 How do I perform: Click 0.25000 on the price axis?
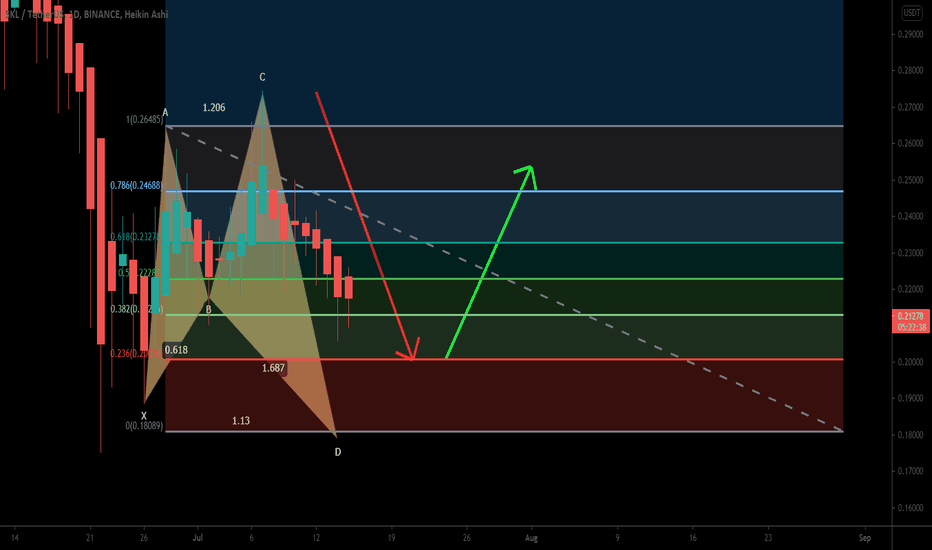pos(911,180)
